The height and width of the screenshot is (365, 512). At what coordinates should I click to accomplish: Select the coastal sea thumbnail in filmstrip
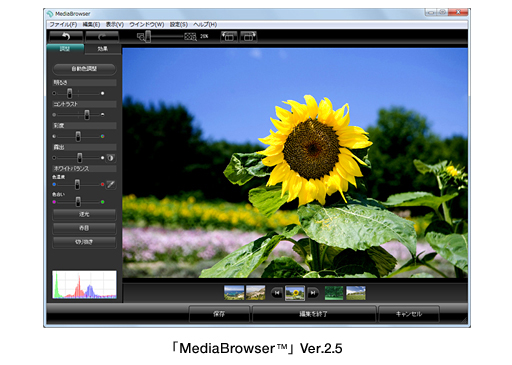234,293
